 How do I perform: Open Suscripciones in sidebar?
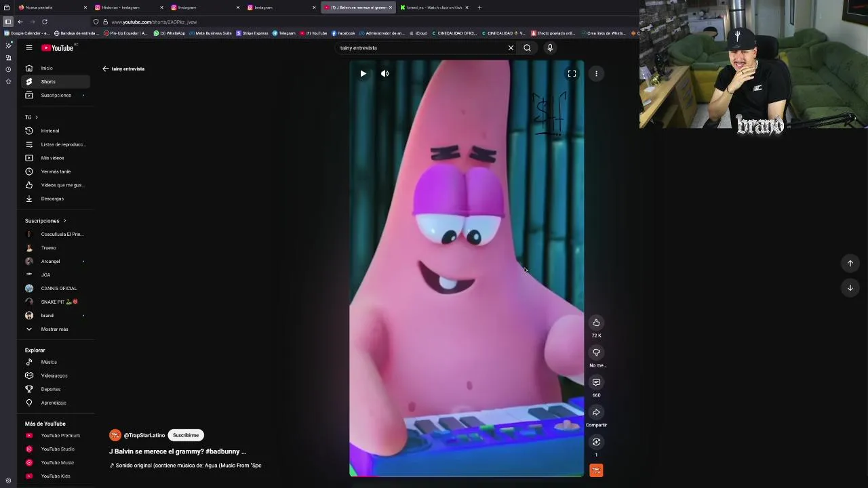point(54,95)
